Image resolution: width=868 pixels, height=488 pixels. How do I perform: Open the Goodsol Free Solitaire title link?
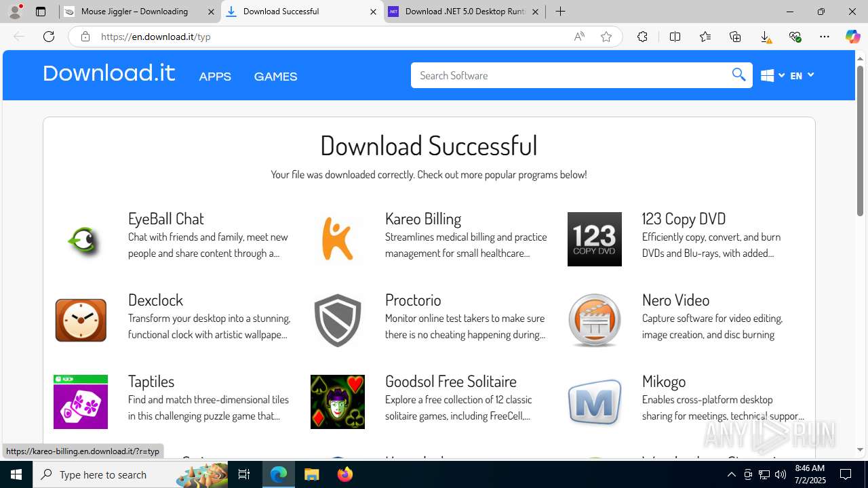pyautogui.click(x=451, y=381)
